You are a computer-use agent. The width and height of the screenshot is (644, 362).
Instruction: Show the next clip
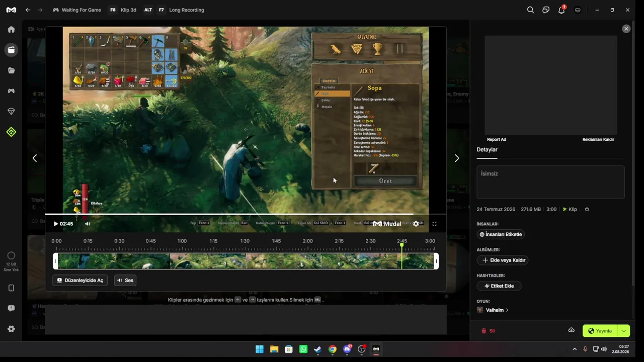[457, 158]
